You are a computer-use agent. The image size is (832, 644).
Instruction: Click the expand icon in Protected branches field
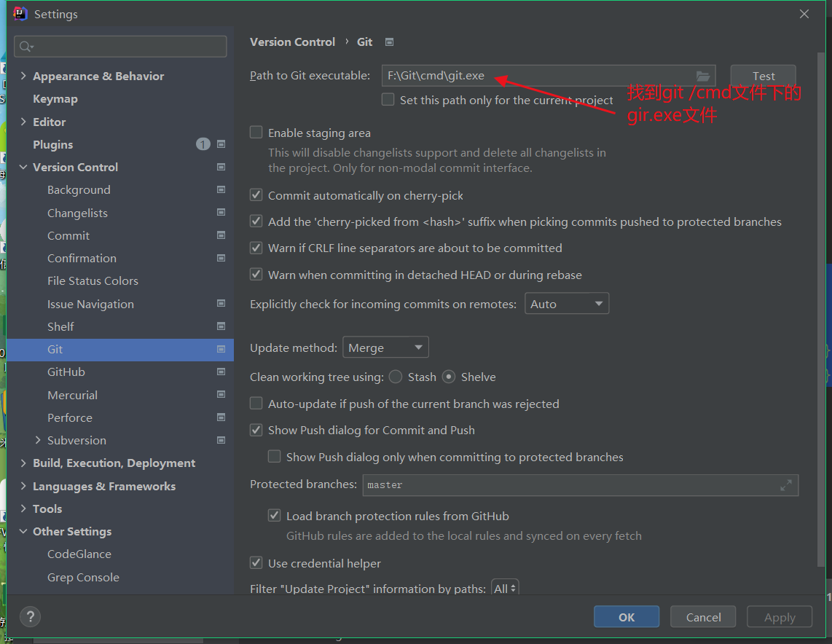[x=786, y=485]
